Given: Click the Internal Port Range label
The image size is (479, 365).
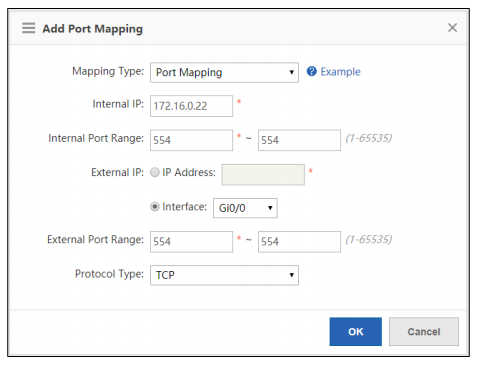Looking at the screenshot, I should [x=96, y=138].
